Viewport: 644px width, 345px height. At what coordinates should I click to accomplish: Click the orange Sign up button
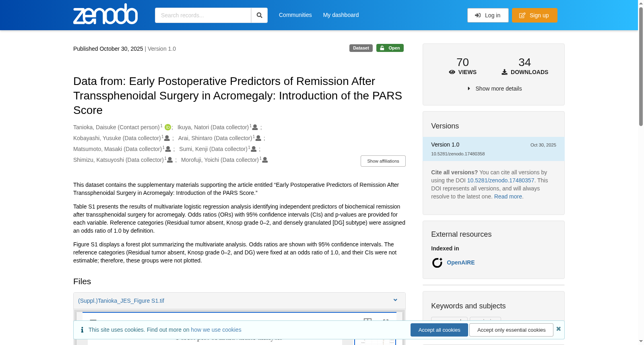(535, 15)
